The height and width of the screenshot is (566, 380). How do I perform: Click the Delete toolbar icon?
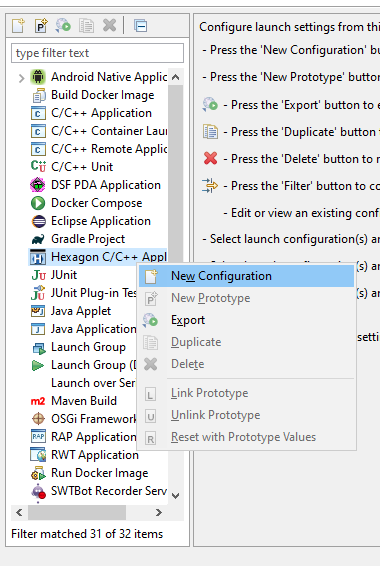pos(109,26)
